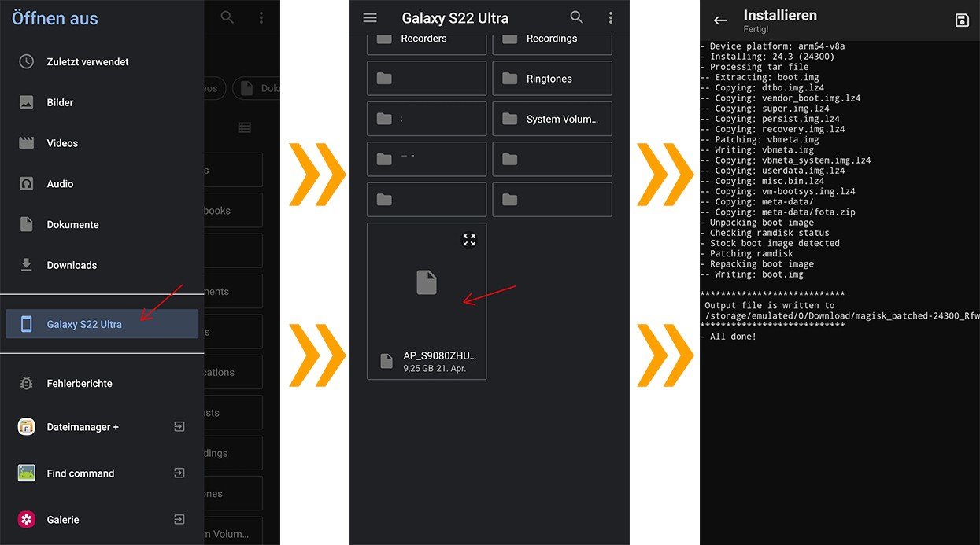
Task: Select Audio in the drawer
Action: pos(102,184)
